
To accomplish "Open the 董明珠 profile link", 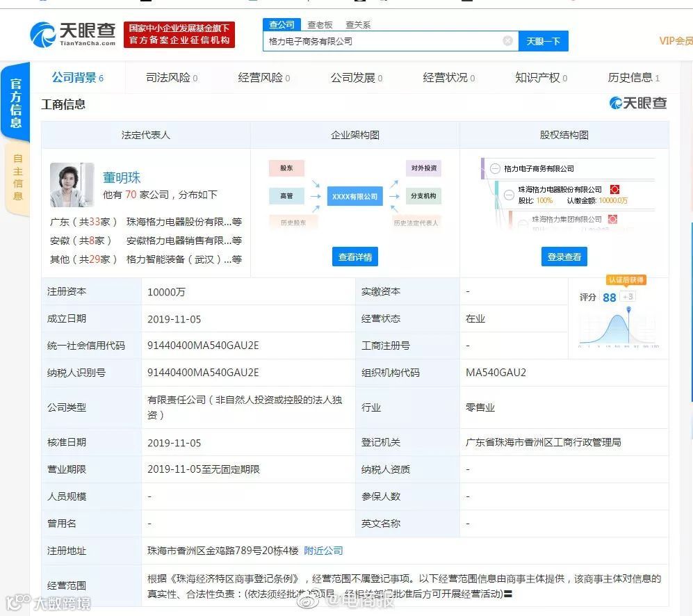I will click(x=122, y=178).
